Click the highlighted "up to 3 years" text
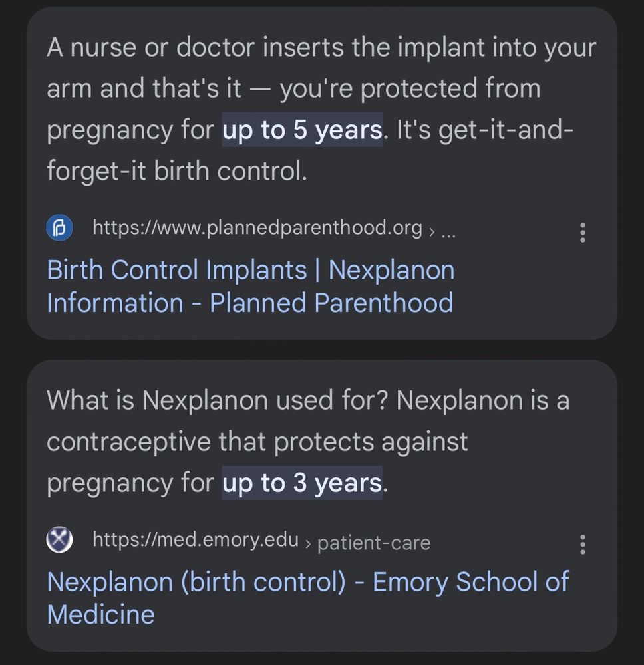 pos(302,483)
